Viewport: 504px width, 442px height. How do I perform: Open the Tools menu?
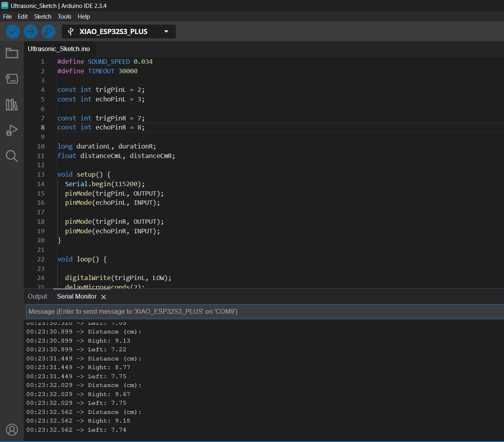click(x=64, y=16)
